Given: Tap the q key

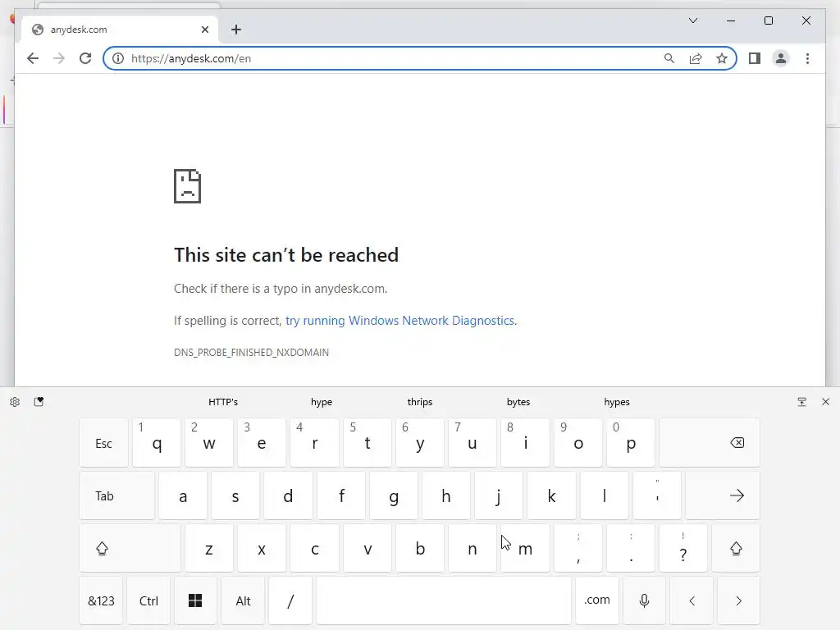Looking at the screenshot, I should pyautogui.click(x=157, y=443).
